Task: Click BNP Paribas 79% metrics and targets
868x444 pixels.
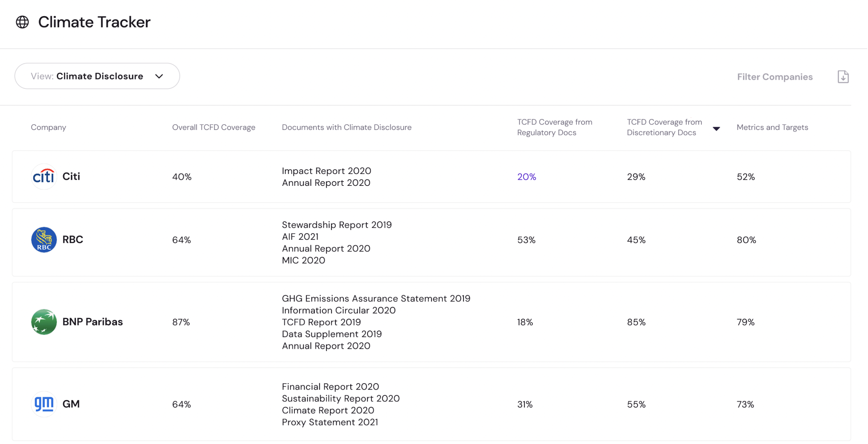Action: pos(746,322)
